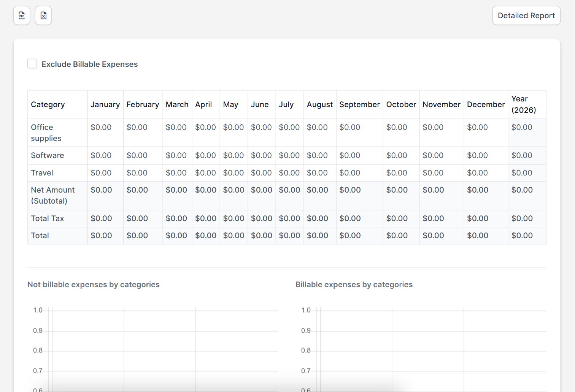Image resolution: width=575 pixels, height=392 pixels.
Task: Click the Exclude Billable Expenses label
Action: (90, 64)
